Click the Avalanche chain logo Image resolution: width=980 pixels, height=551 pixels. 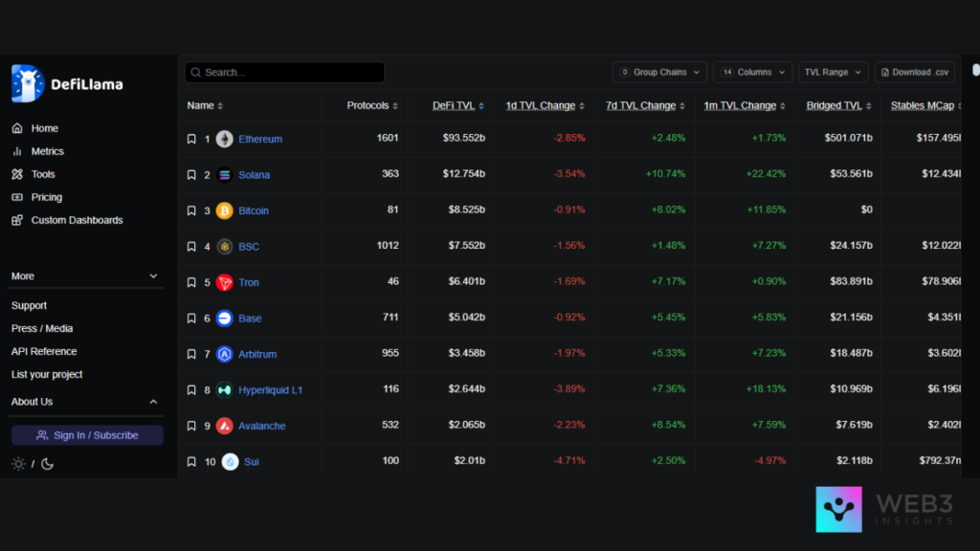click(x=224, y=426)
